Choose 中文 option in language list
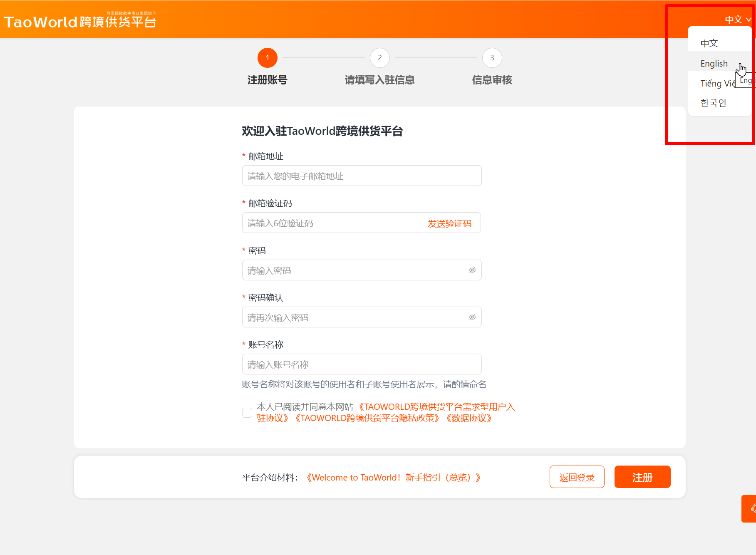 (x=709, y=43)
